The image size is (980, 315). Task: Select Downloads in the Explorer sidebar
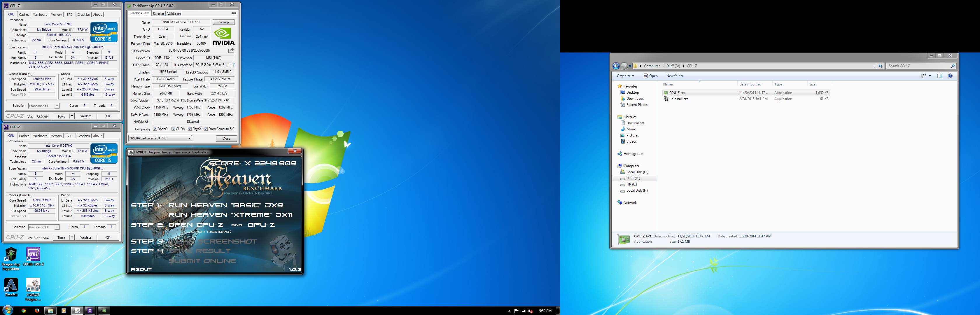635,99
